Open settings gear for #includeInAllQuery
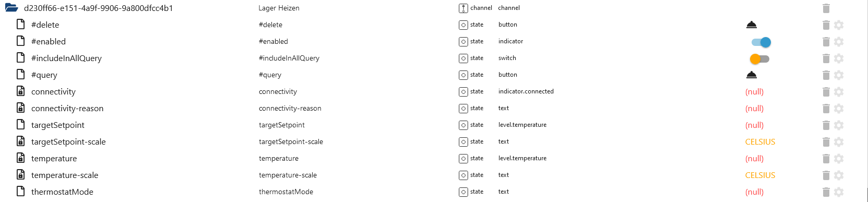Viewport: 868px width, 202px height. tap(839, 58)
